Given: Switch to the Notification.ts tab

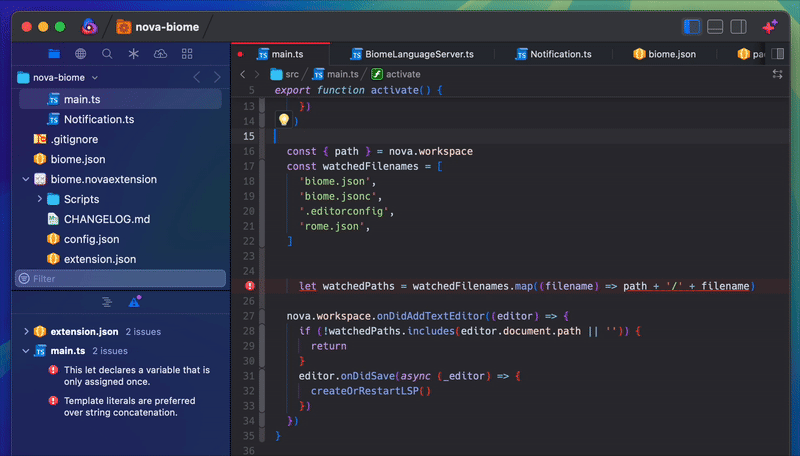Looking at the screenshot, I should click(x=554, y=54).
